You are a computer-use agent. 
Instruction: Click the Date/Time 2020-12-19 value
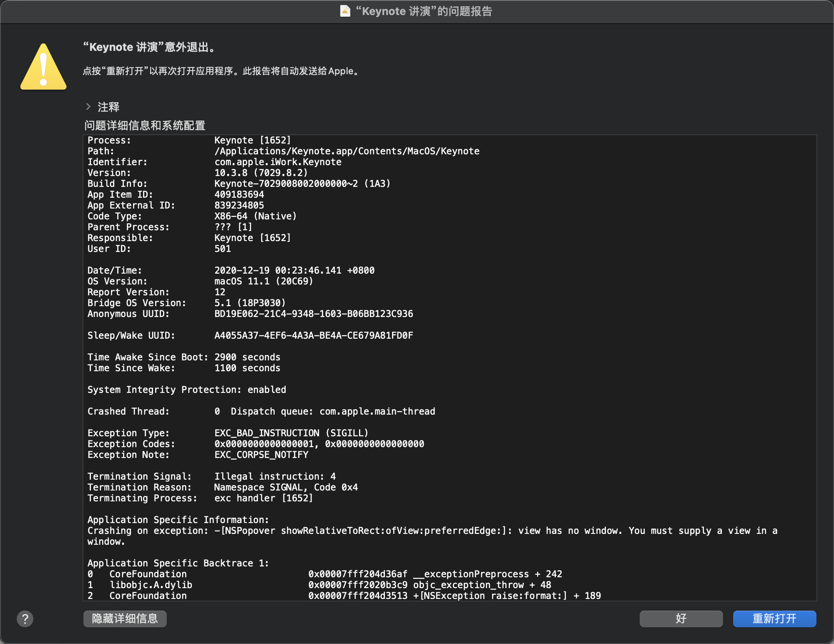[x=294, y=270]
